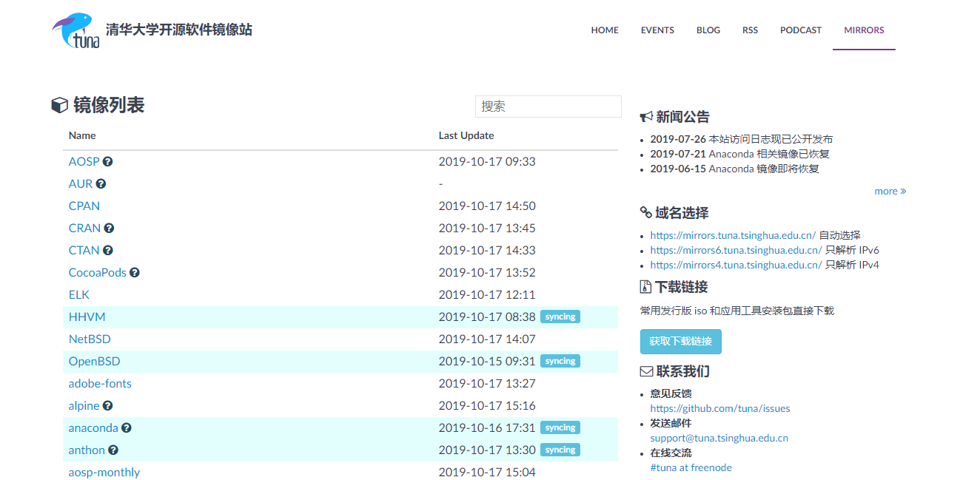The width and height of the screenshot is (980, 480).
Task: Open the mirrors4 IPv4 domain link
Action: pos(736,265)
